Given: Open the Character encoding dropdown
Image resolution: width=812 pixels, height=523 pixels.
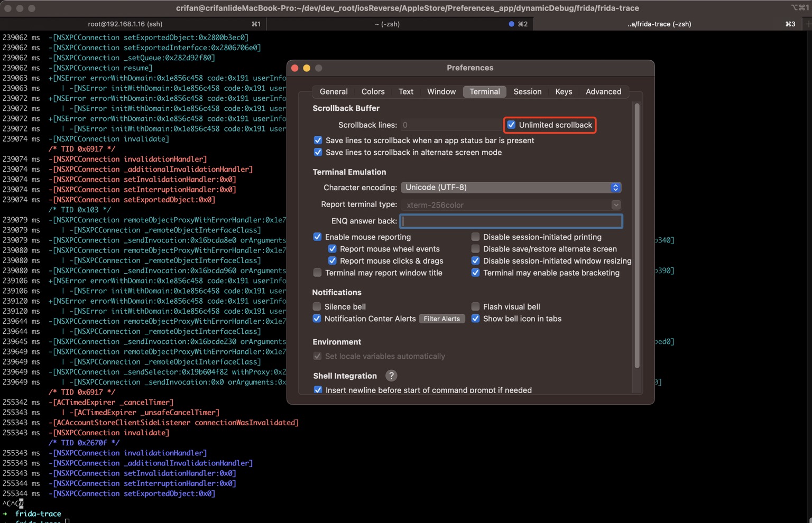Looking at the screenshot, I should [511, 188].
